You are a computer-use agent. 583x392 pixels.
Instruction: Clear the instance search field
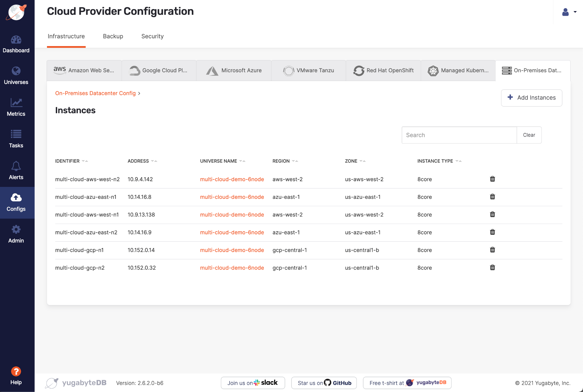click(529, 135)
